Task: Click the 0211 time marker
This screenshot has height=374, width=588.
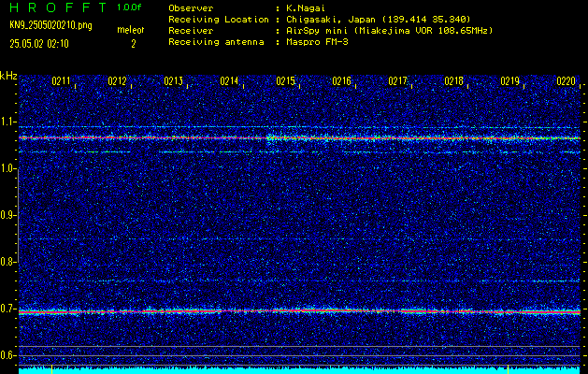Action: click(61, 81)
